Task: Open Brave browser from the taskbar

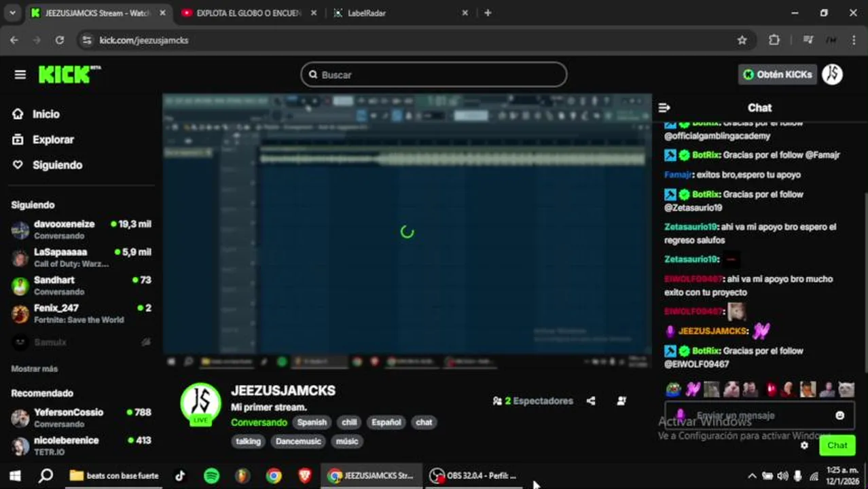Action: pos(305,476)
